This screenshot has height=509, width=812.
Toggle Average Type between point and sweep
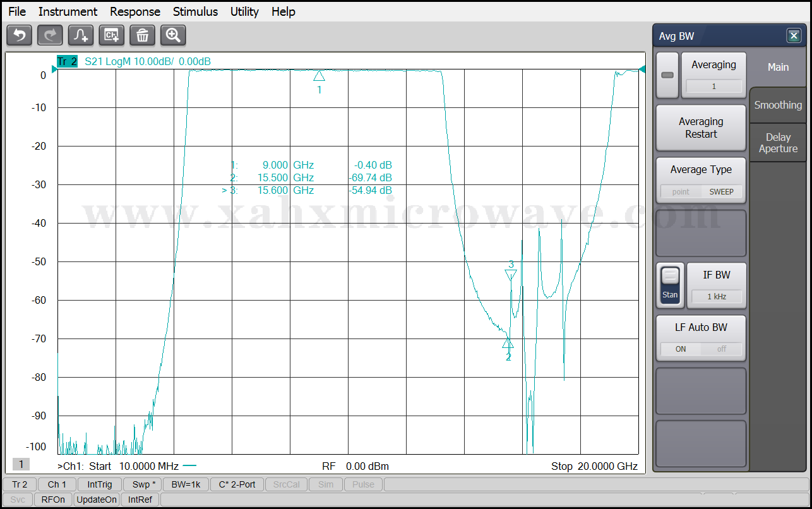click(x=701, y=191)
